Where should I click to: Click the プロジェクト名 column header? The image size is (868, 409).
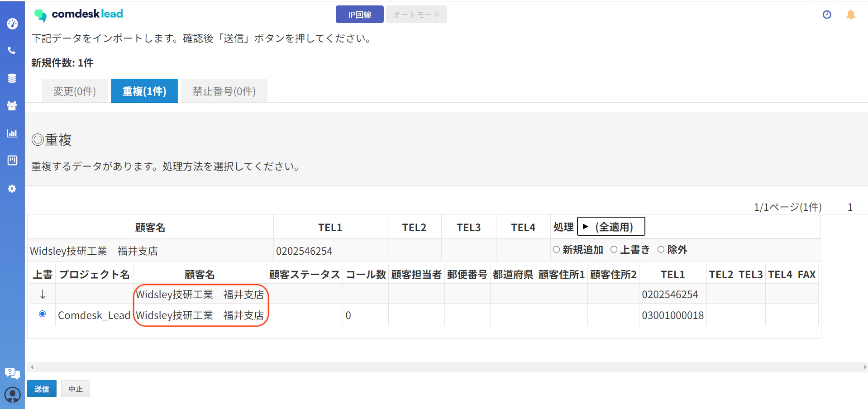(x=94, y=275)
